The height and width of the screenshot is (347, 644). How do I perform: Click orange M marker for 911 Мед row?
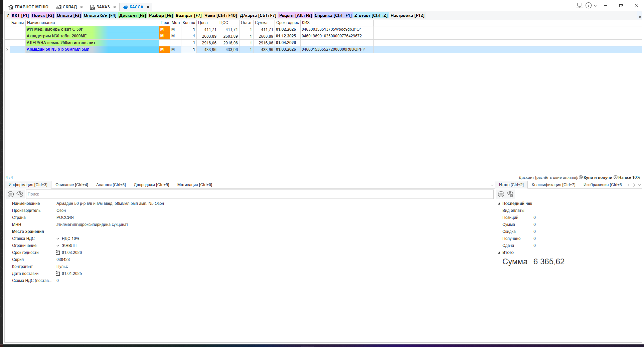coord(165,29)
